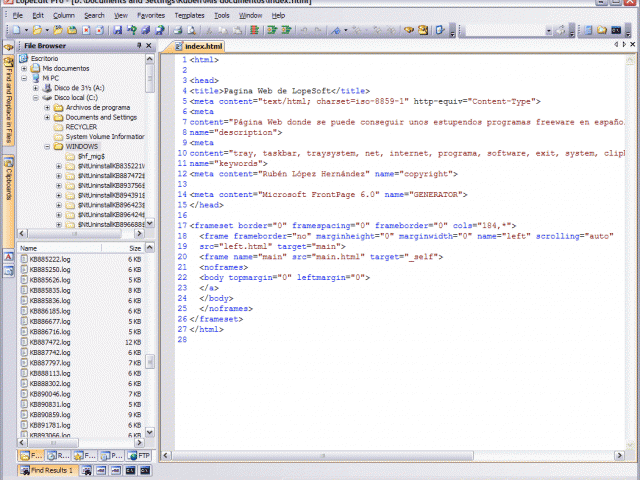The width and height of the screenshot is (640, 480).
Task: Click the Save to FTP globe icon
Action: click(x=160, y=30)
